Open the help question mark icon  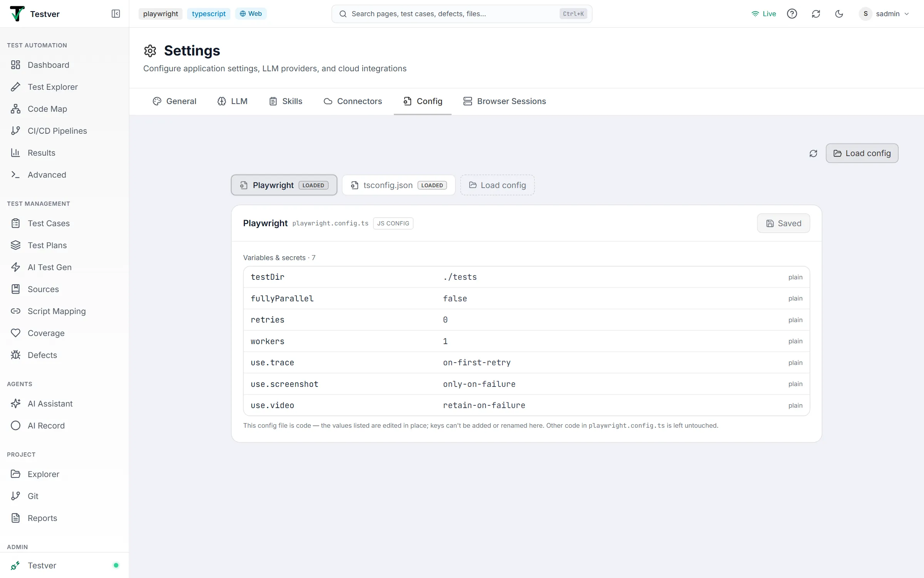coord(792,14)
